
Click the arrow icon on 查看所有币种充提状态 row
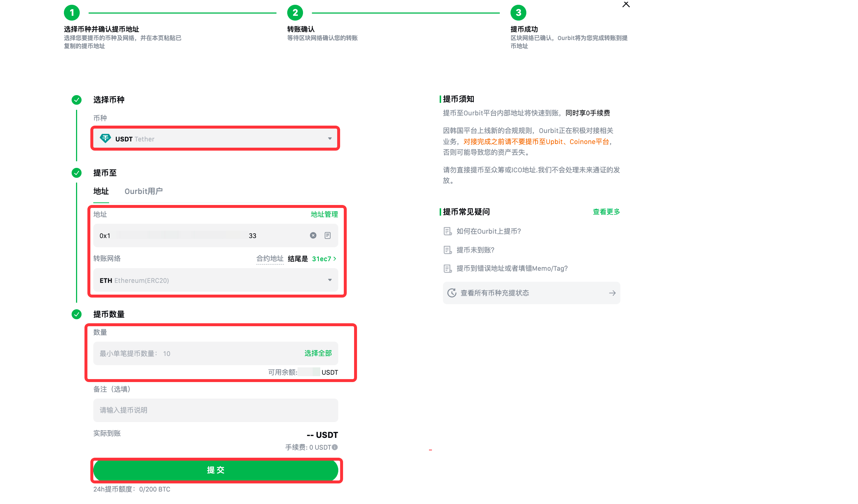(x=612, y=293)
